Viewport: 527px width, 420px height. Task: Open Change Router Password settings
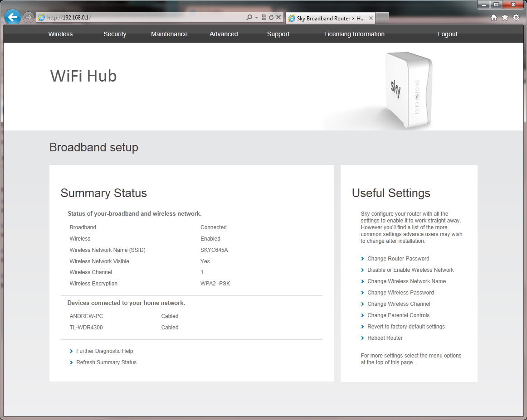coord(398,258)
